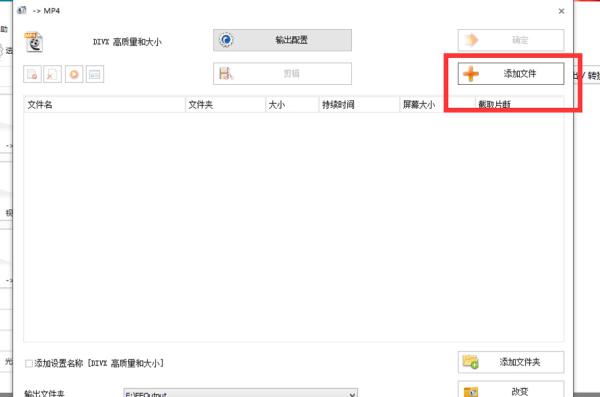600x397 pixels.
Task: Close the -> MP4 dialog
Action: click(x=561, y=11)
